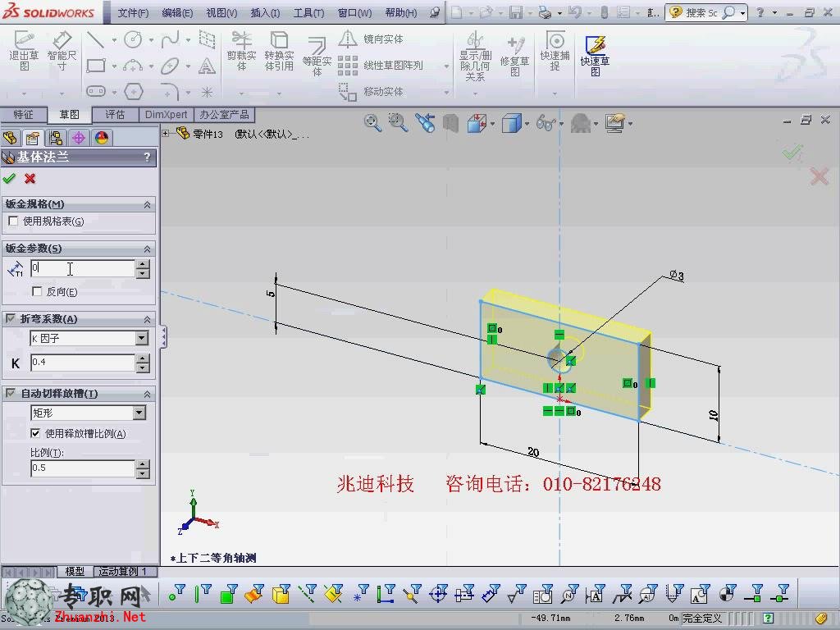Open the K因子 bend allowance dropdown
Viewport: 840px width, 630px height.
(x=141, y=338)
